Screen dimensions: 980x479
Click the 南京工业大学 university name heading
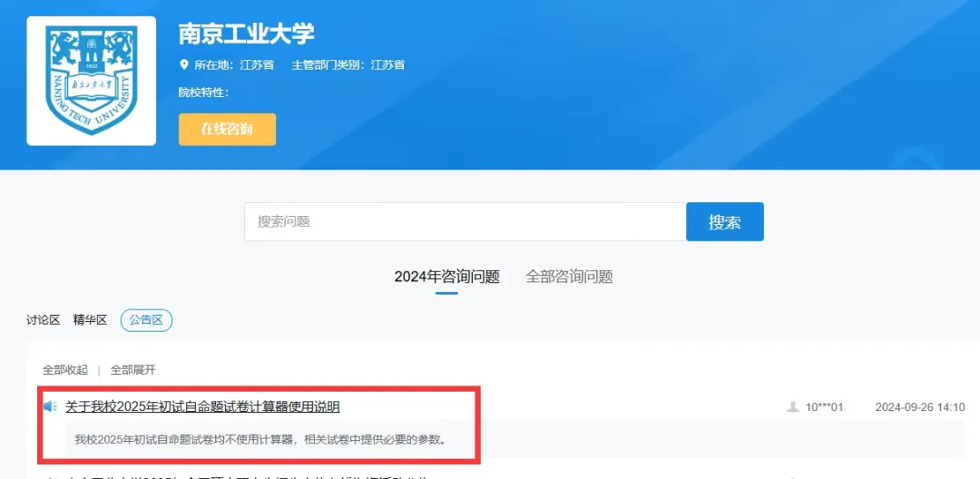pos(246,34)
